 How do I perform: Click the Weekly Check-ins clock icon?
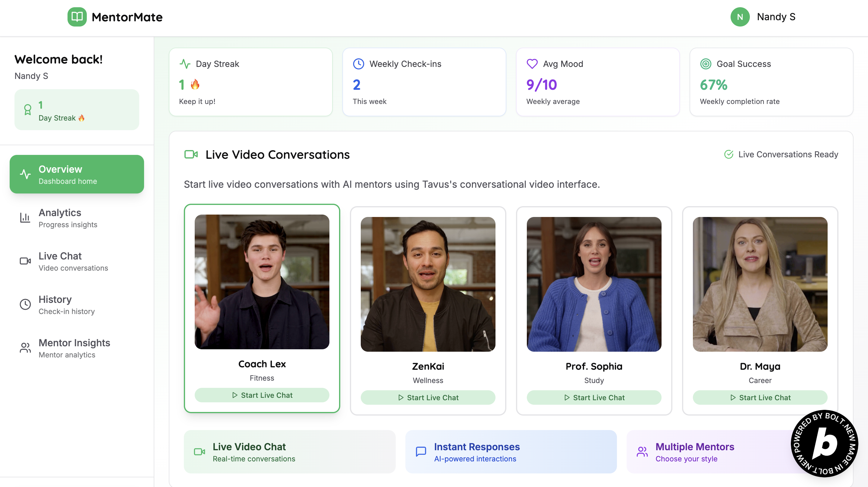(x=358, y=64)
